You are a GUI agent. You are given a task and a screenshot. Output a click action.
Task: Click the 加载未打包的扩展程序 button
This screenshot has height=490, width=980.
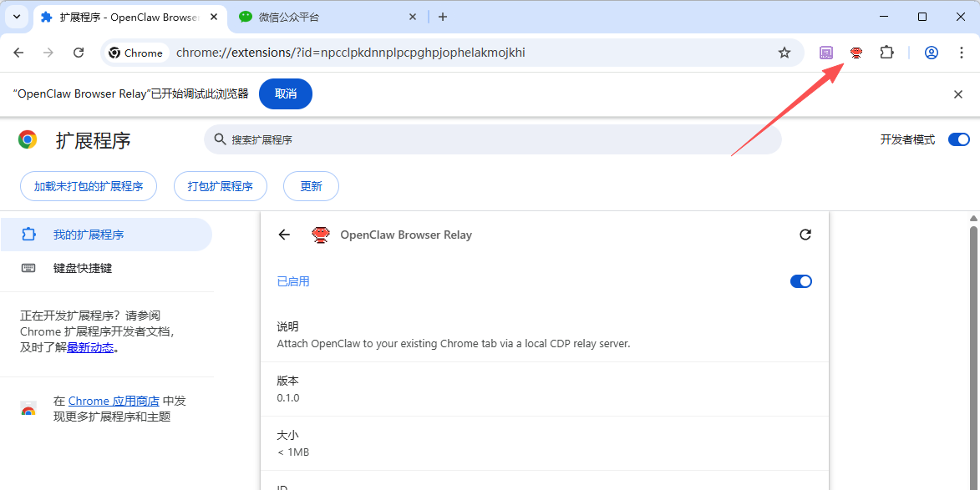(89, 186)
